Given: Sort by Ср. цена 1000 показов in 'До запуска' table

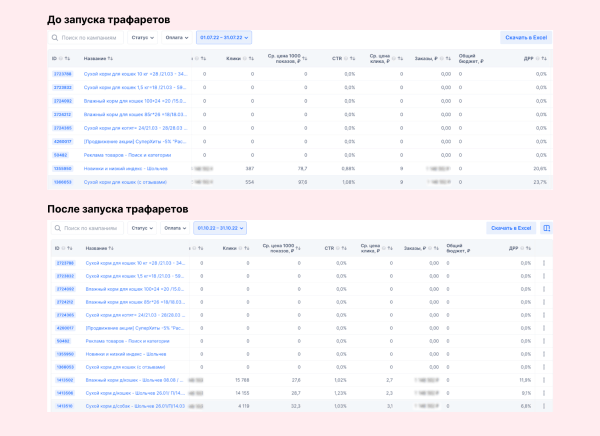Looking at the screenshot, I should 305,59.
